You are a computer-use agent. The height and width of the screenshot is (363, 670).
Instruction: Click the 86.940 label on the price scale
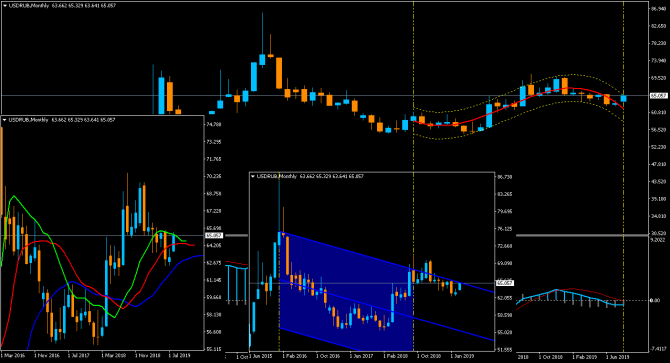[x=658, y=9]
